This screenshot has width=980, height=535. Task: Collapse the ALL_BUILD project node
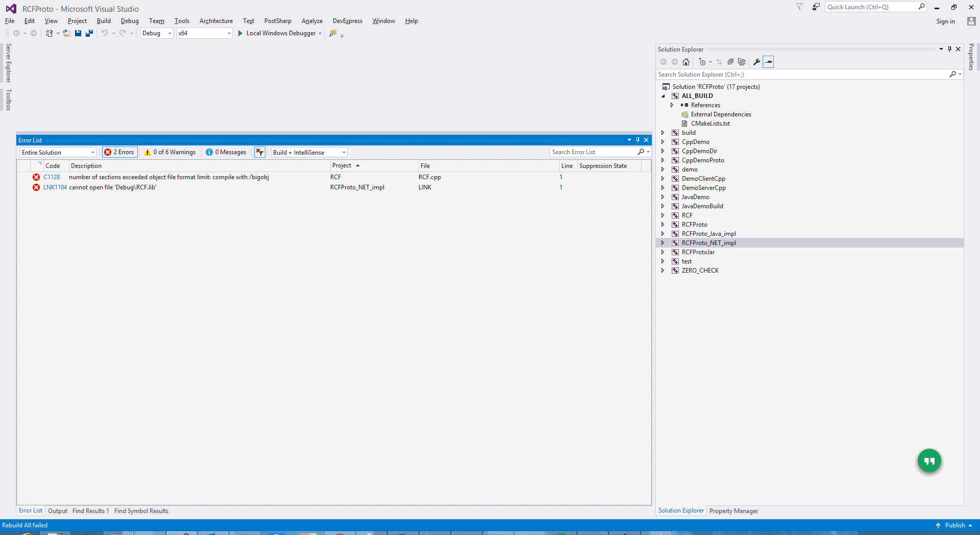point(664,96)
